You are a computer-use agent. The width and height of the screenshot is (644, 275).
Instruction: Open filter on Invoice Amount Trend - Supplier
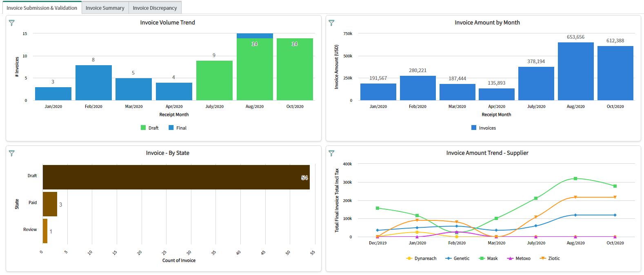click(331, 153)
